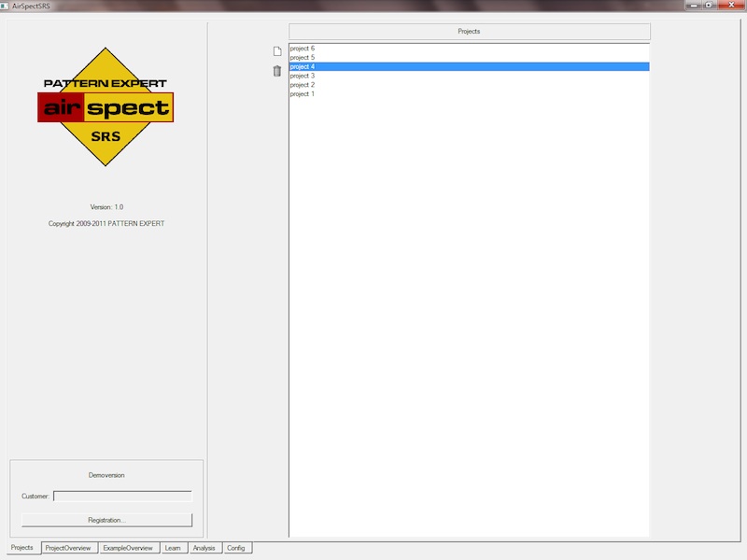Open the Config tab

click(x=236, y=548)
